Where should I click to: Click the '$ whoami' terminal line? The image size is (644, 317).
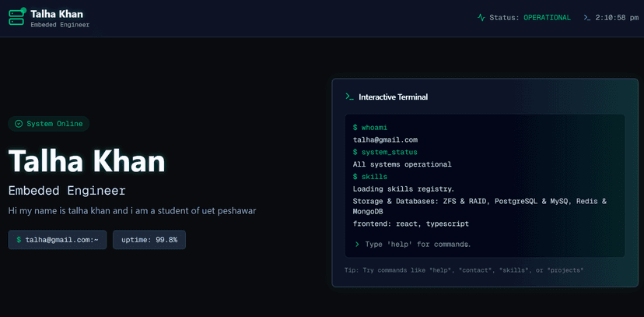click(x=370, y=128)
